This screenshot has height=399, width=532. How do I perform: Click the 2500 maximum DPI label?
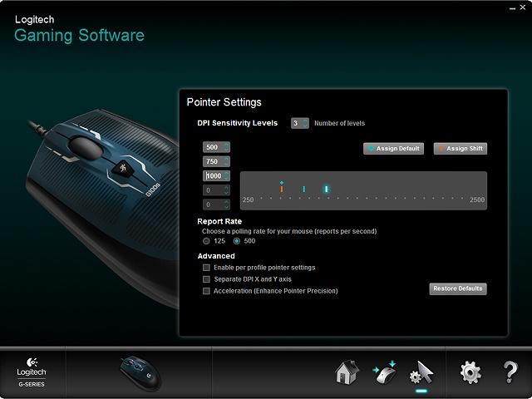click(477, 199)
